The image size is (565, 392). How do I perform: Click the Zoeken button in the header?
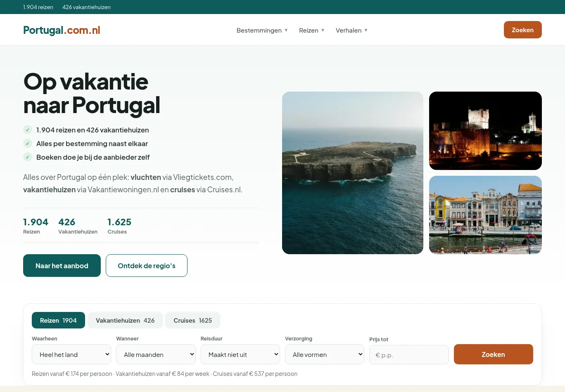(522, 30)
